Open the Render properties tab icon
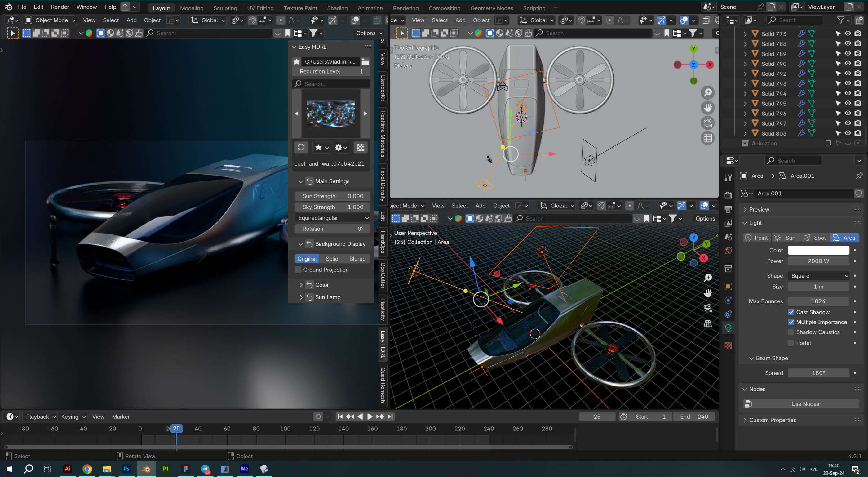The image size is (868, 477). click(728, 195)
